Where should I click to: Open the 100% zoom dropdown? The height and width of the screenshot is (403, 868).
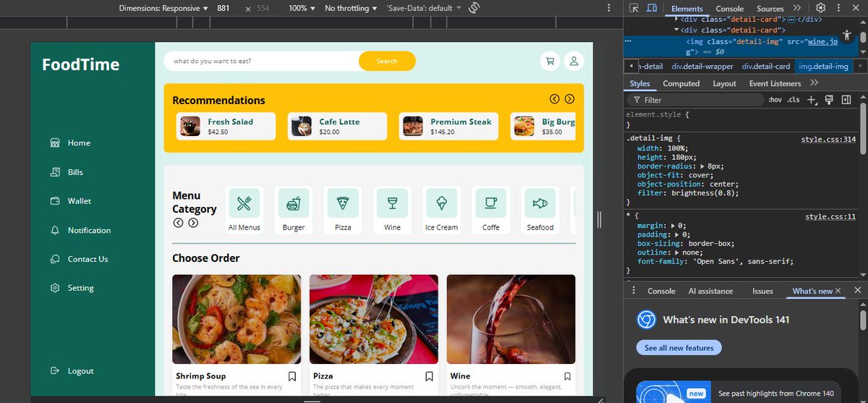(x=302, y=8)
